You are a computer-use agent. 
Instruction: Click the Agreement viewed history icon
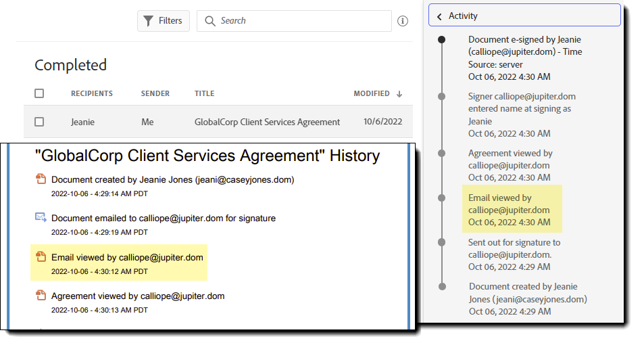tap(41, 295)
